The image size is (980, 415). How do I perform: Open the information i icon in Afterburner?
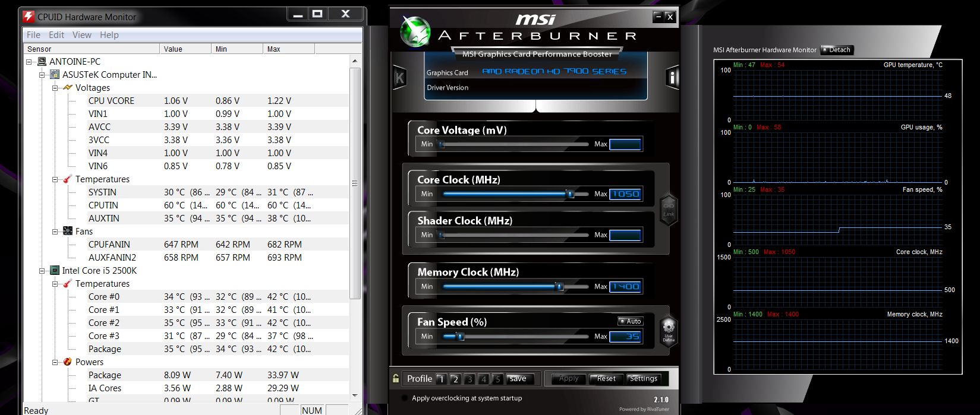pos(672,77)
